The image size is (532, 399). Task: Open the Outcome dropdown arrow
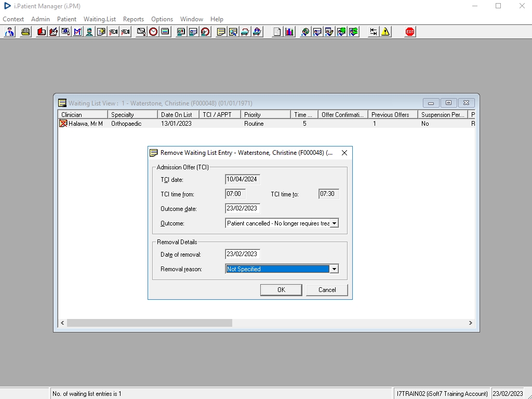[x=334, y=223]
